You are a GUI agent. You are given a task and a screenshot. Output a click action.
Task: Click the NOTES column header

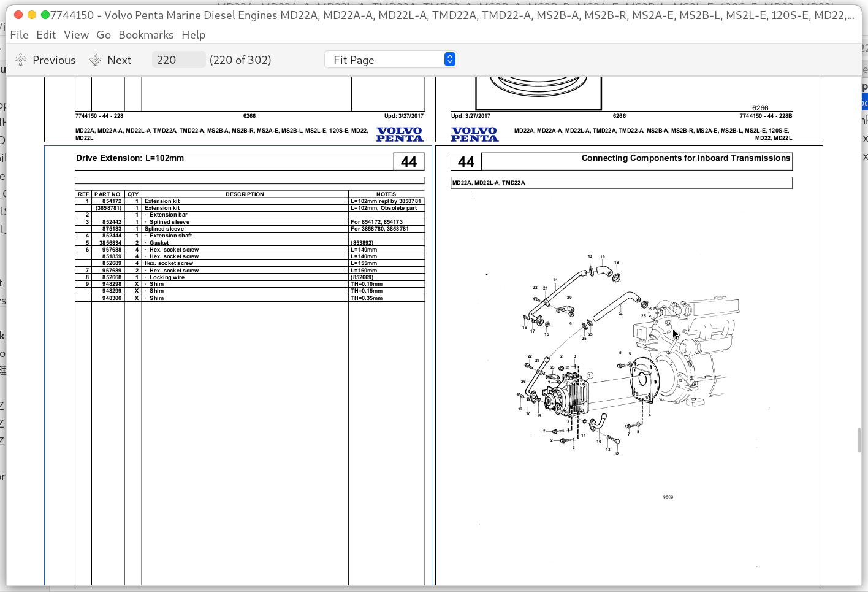[386, 194]
